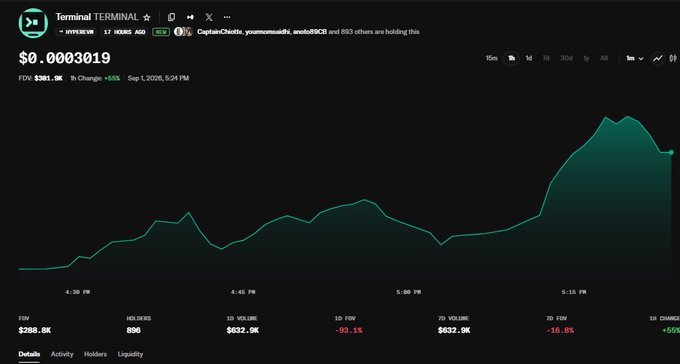The width and height of the screenshot is (680, 364).
Task: Click the holder avatars cluster
Action: click(x=183, y=32)
